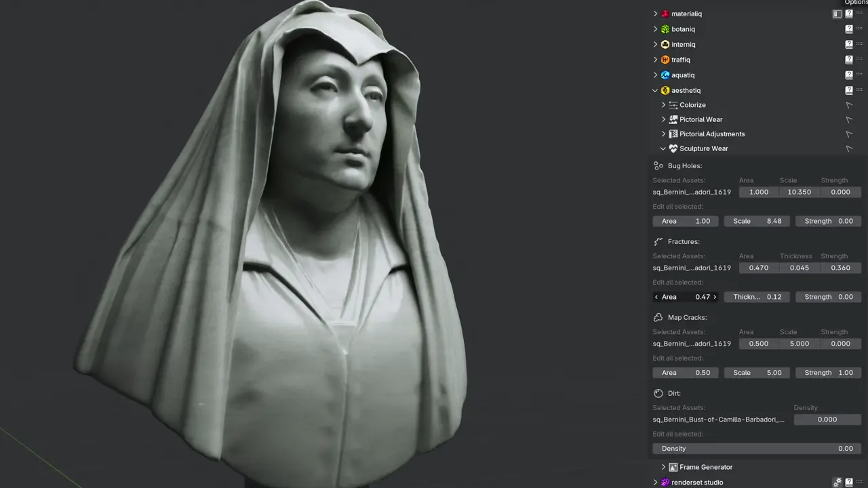Click the botaniq green logo icon
The height and width of the screenshot is (488, 868).
point(665,29)
